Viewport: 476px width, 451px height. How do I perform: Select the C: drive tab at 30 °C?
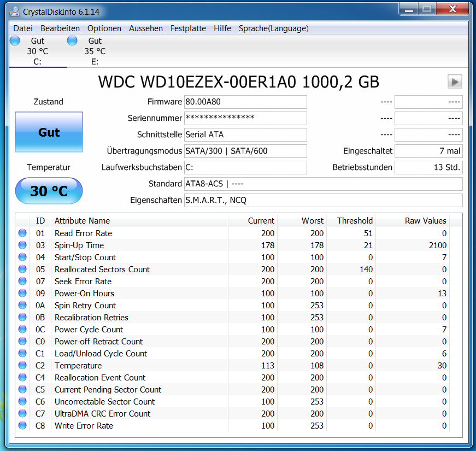pyautogui.click(x=38, y=51)
